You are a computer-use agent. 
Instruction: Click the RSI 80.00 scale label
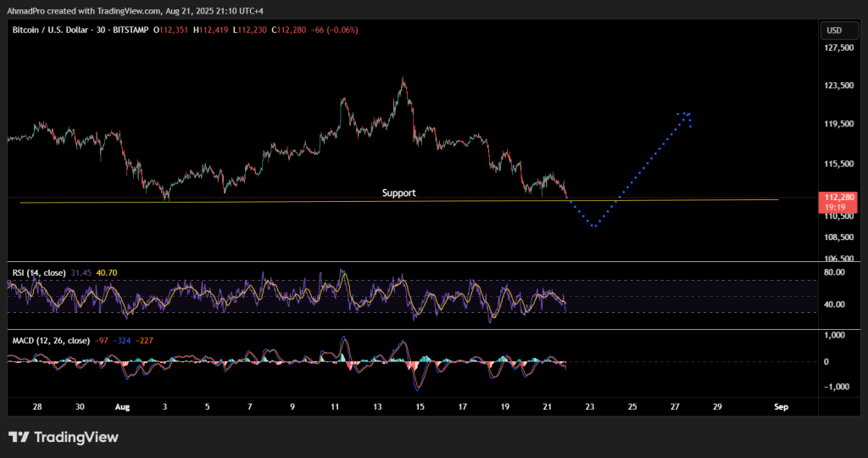click(x=835, y=272)
